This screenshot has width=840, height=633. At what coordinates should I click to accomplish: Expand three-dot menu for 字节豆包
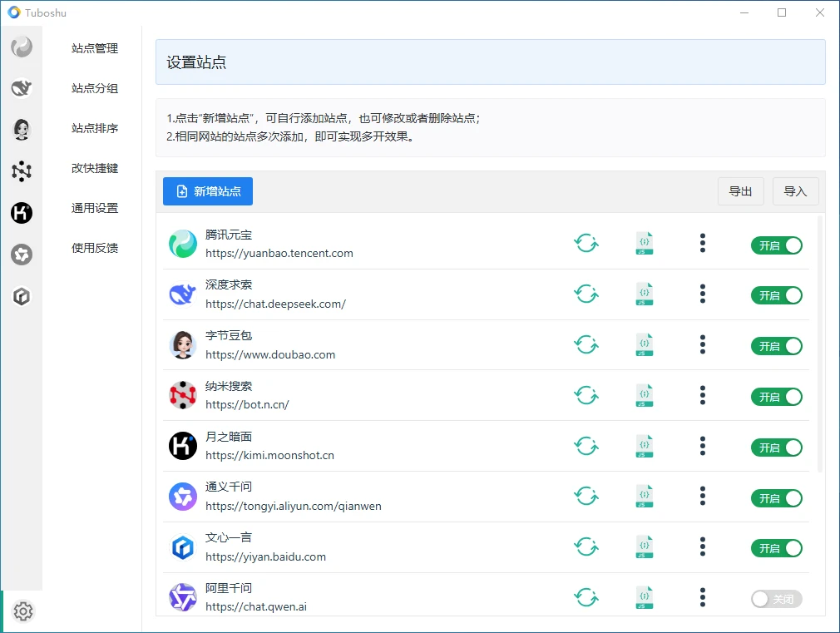coord(703,345)
